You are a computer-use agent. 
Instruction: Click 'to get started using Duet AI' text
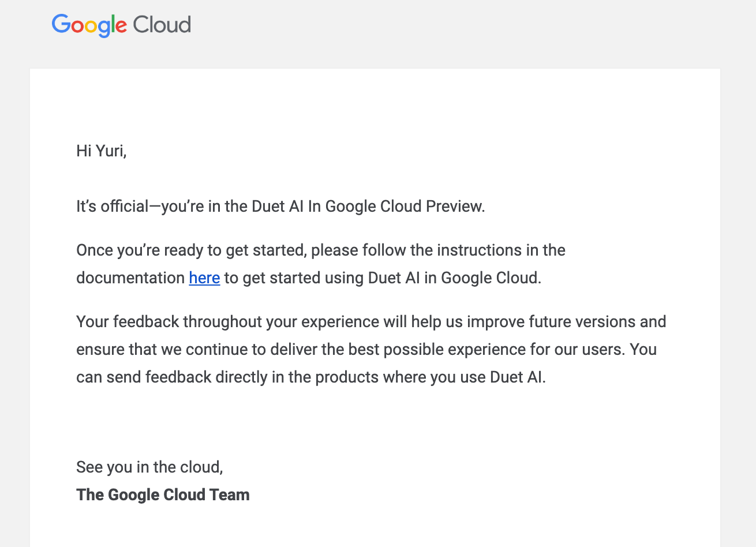click(x=322, y=278)
